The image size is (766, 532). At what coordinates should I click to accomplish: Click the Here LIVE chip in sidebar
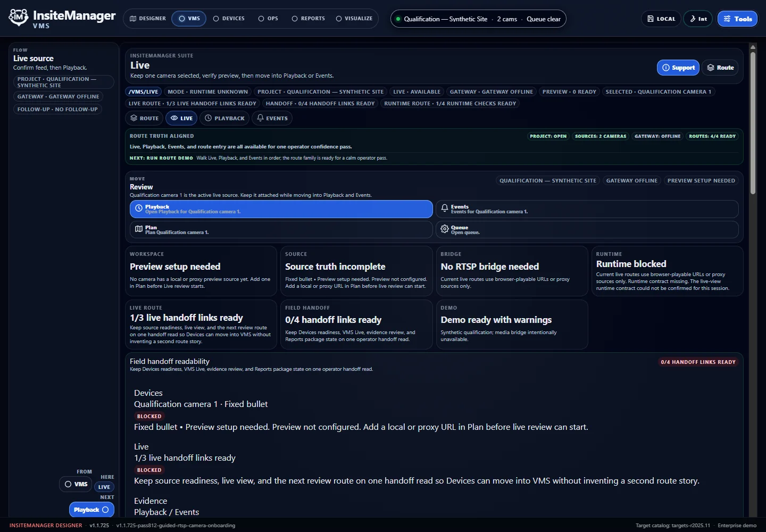pos(104,487)
